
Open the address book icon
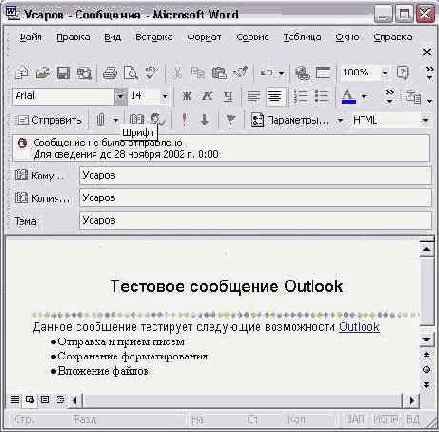137,119
